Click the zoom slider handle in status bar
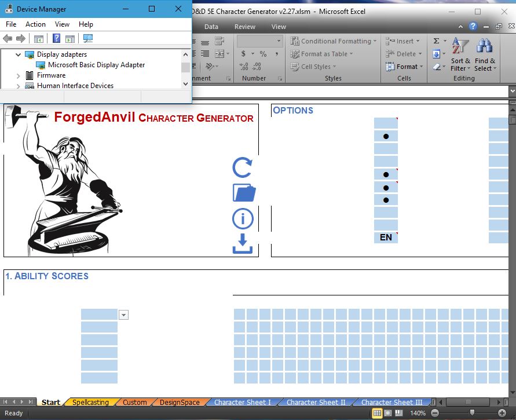 pyautogui.click(x=472, y=412)
